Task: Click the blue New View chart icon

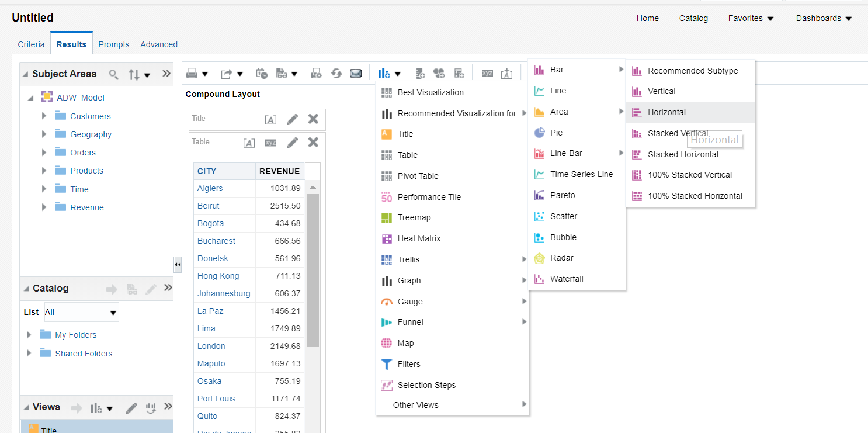Action: (384, 74)
